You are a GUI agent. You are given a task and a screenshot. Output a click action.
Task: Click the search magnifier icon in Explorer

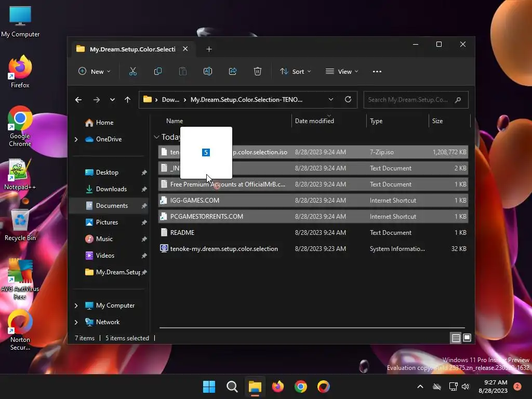click(x=458, y=100)
